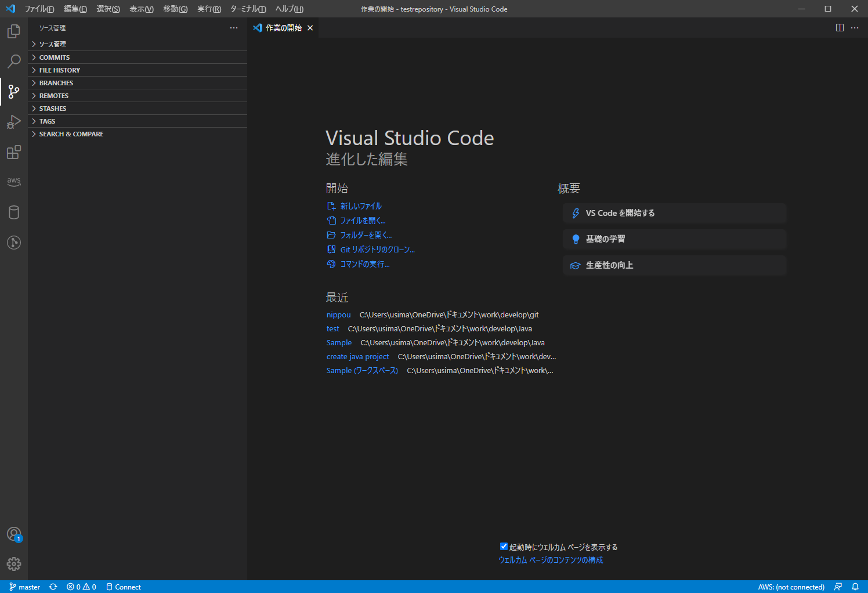Open the 基礎の学習 walkthrough

(674, 239)
